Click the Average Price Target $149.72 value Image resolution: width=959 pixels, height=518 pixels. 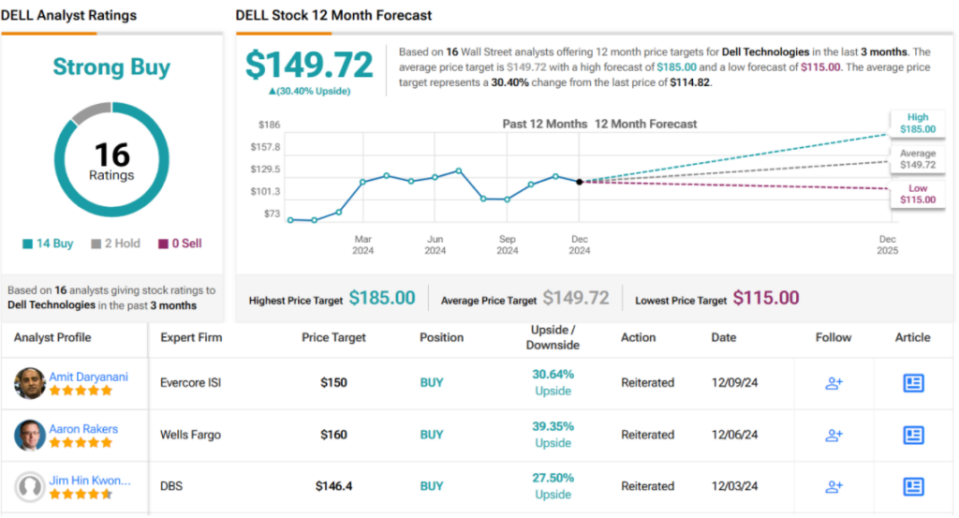click(x=576, y=298)
